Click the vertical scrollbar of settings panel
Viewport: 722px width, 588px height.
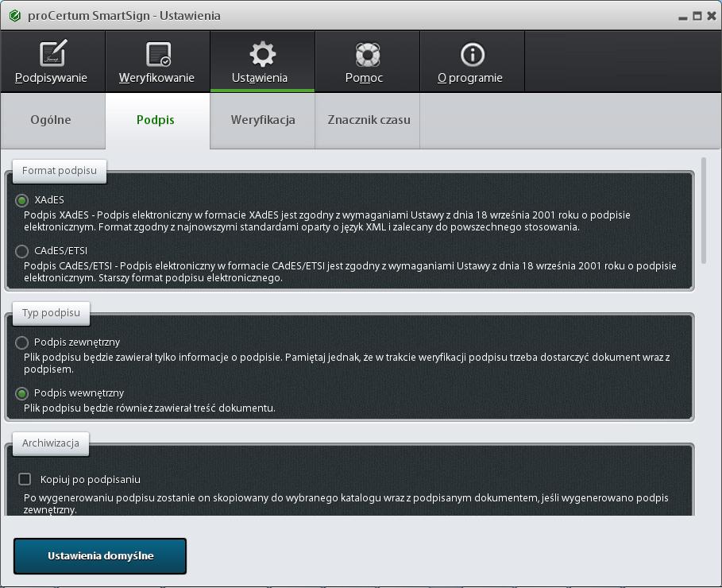pos(703,211)
